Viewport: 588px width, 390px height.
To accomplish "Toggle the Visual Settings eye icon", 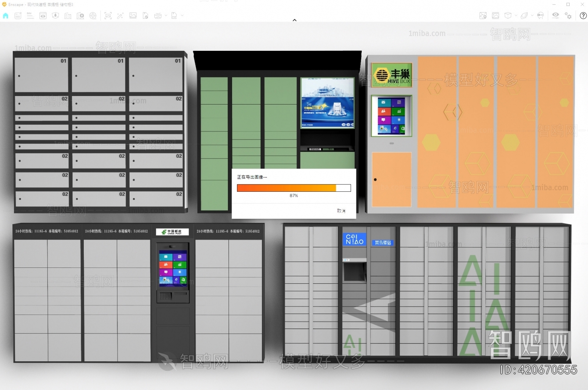I will 555,15.
